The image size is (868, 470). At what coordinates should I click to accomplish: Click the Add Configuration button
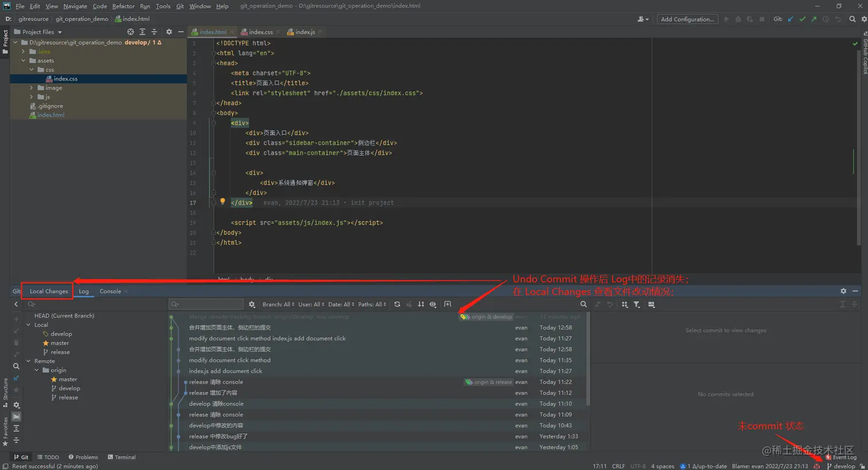click(x=687, y=18)
